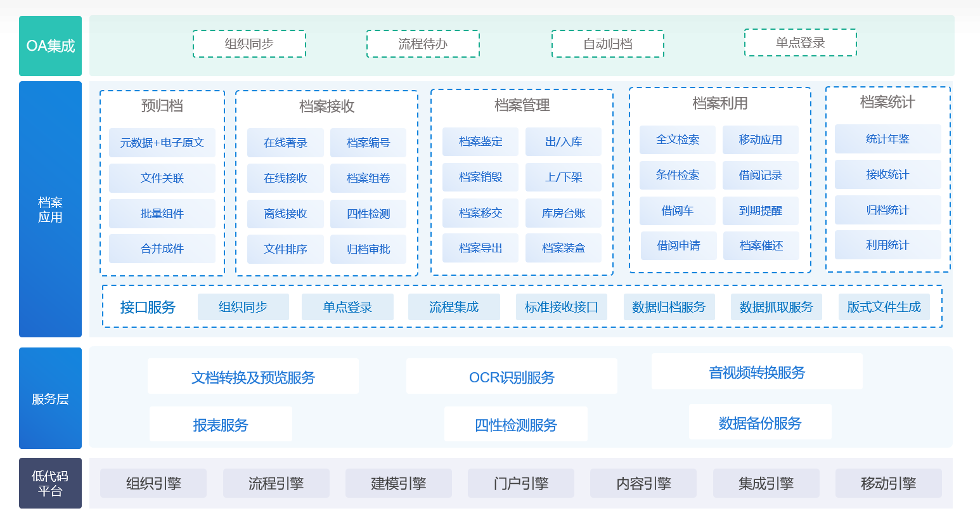
Task: Click the OA集成 side label
Action: click(x=50, y=46)
